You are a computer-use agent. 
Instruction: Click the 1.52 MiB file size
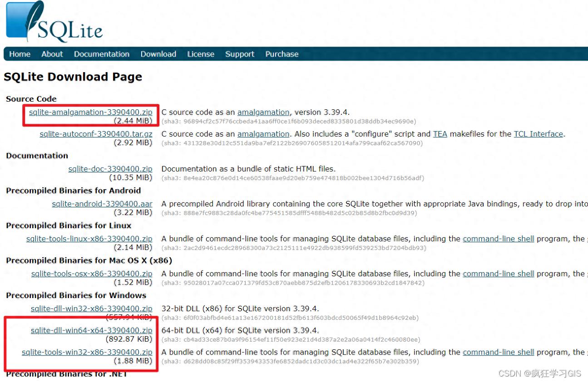133,282
